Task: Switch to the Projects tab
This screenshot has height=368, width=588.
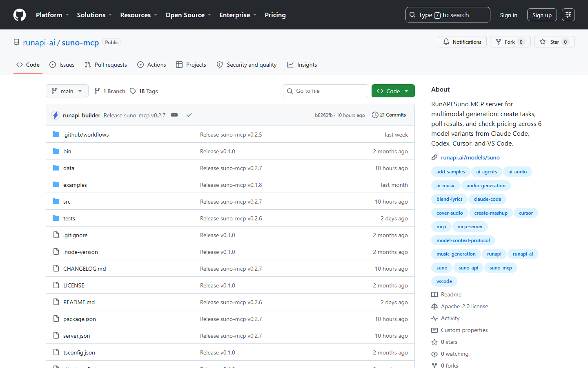Action: coord(191,65)
